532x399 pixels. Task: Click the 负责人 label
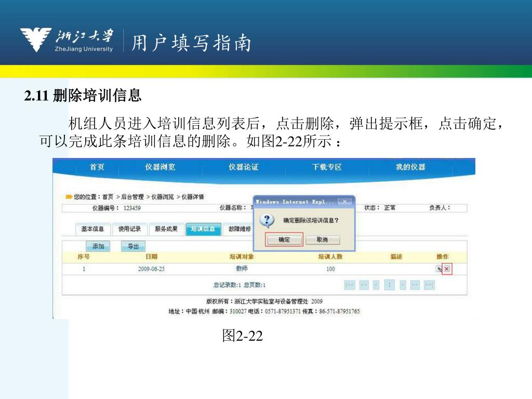pos(440,208)
